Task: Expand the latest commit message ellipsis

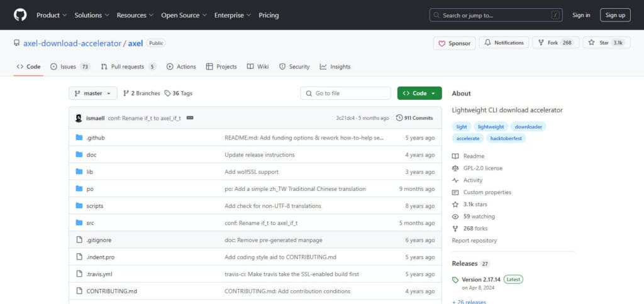Action: [x=190, y=118]
